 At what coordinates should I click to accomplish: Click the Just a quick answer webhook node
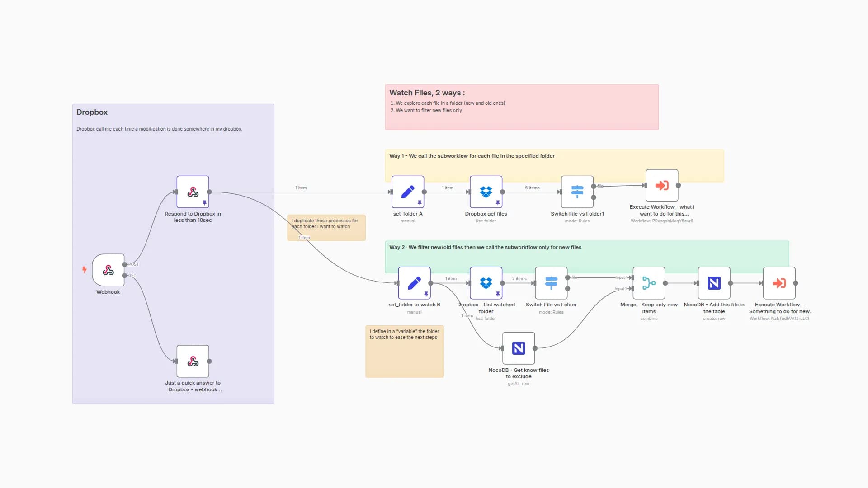(193, 361)
